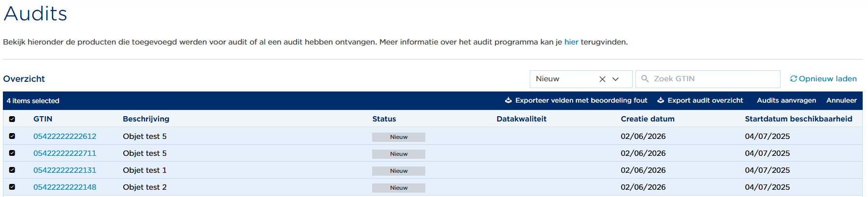Sort by the Status column header
868x197 pixels.
click(384, 119)
